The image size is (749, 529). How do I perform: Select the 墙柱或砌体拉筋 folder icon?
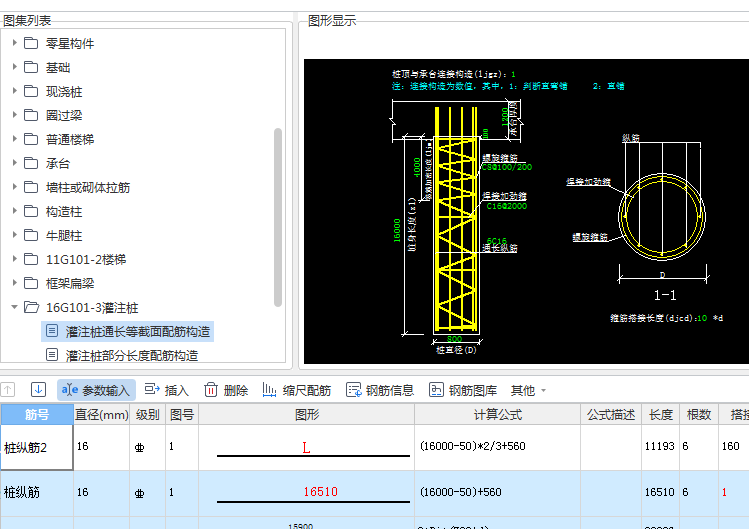31,187
